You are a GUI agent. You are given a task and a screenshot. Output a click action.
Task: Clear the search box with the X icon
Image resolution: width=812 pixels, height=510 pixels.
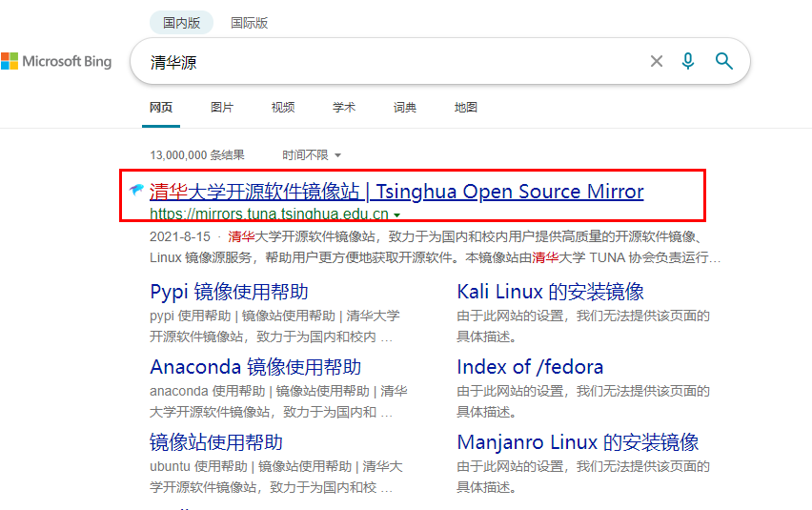pos(656,61)
